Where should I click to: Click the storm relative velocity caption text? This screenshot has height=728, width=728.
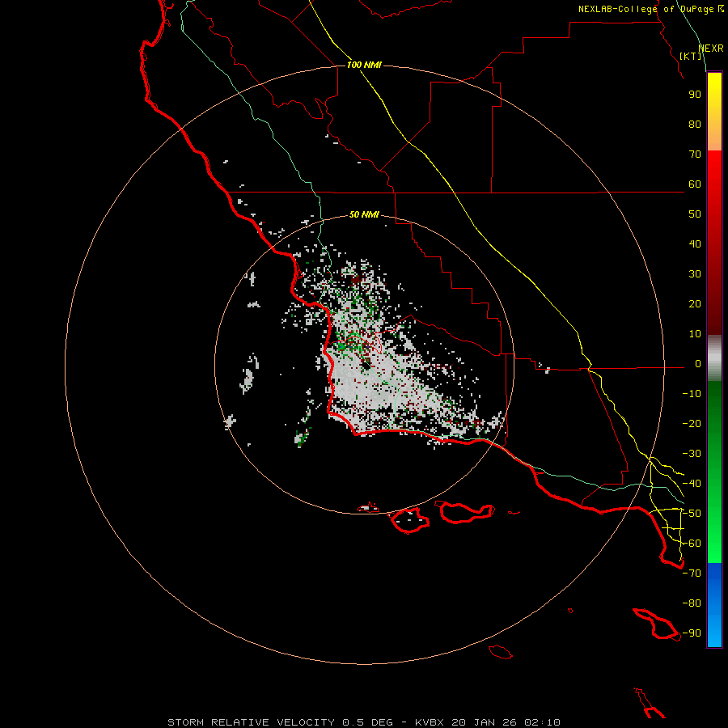[x=363, y=722]
